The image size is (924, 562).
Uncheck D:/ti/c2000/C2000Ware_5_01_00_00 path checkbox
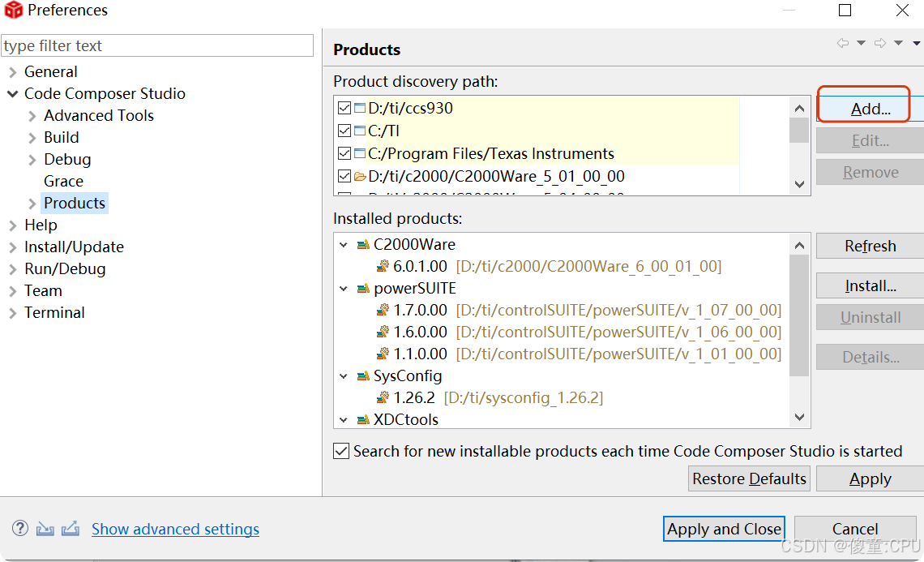coord(344,176)
